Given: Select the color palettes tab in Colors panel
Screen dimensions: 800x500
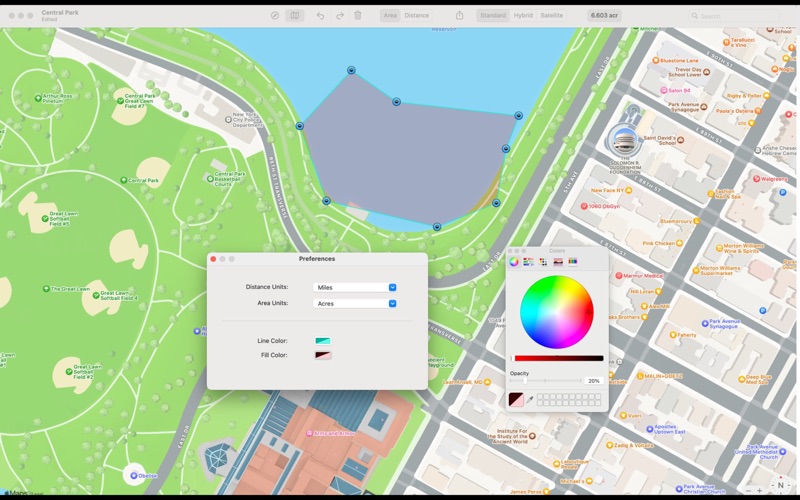Looking at the screenshot, I should (543, 262).
